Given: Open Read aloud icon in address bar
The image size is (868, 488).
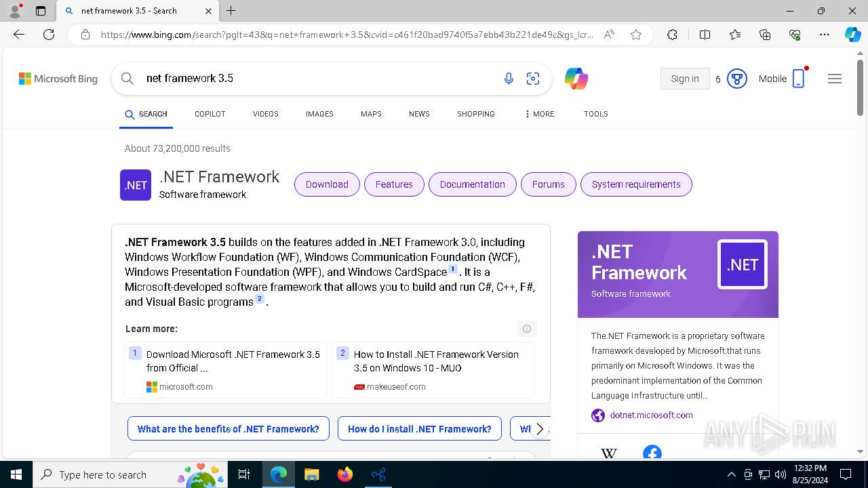Looking at the screenshot, I should tap(609, 35).
